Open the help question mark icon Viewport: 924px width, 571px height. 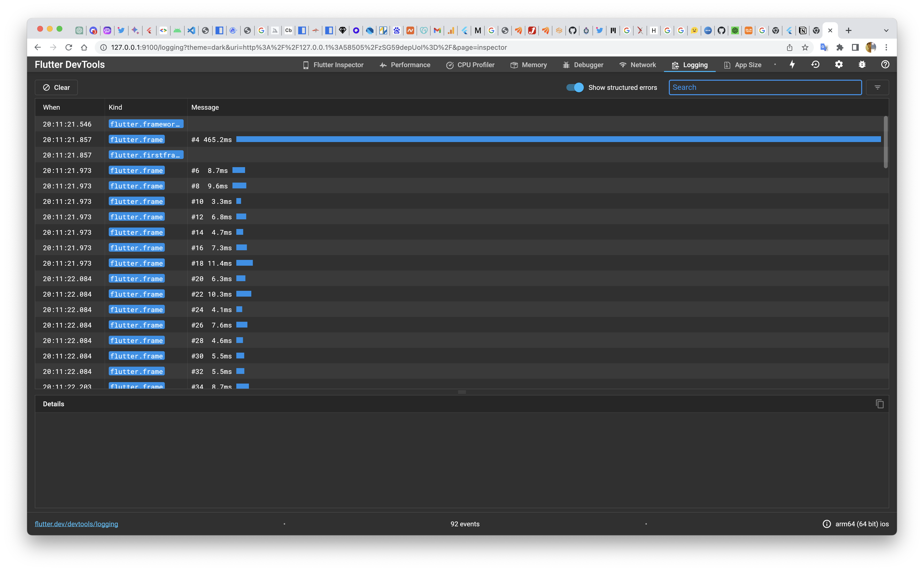[x=885, y=64]
